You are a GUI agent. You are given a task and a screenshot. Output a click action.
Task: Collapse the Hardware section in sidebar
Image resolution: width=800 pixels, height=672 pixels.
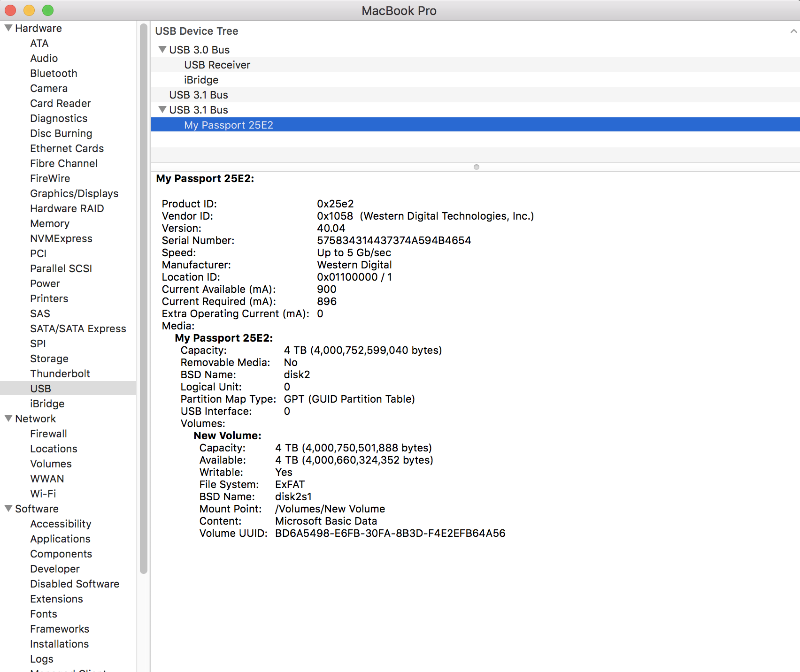coord(8,28)
